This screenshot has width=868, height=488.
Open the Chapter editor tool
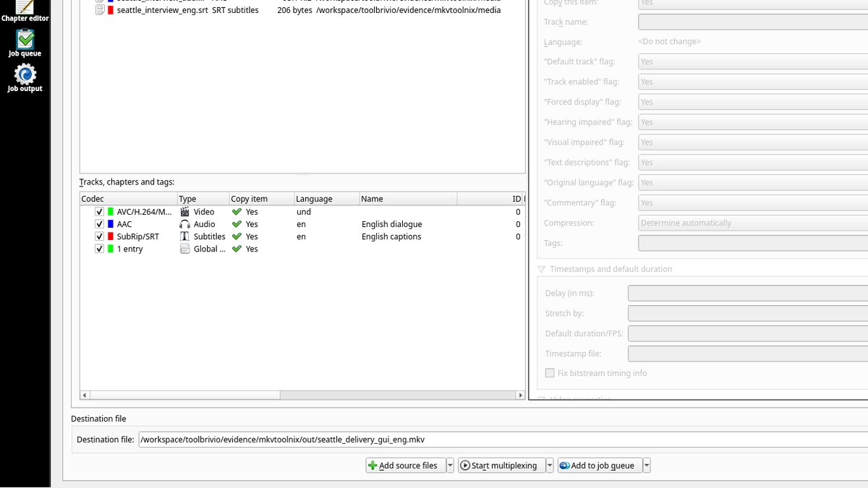25,11
